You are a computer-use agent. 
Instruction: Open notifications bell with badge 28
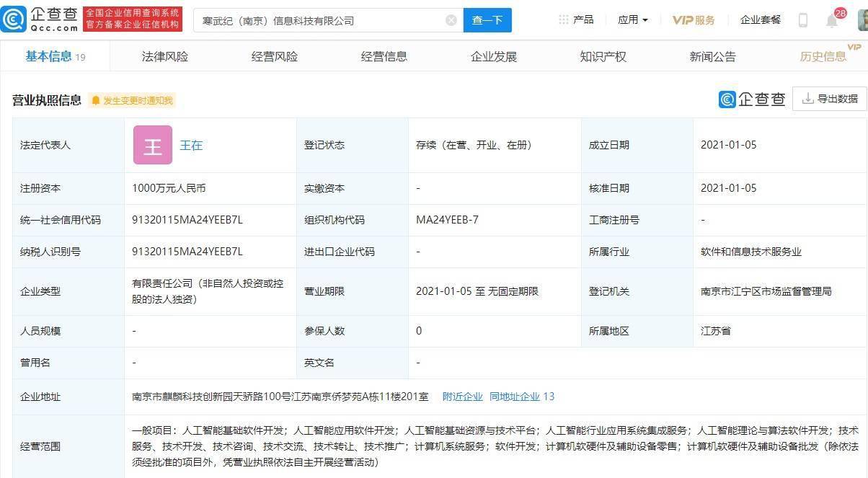[x=832, y=20]
